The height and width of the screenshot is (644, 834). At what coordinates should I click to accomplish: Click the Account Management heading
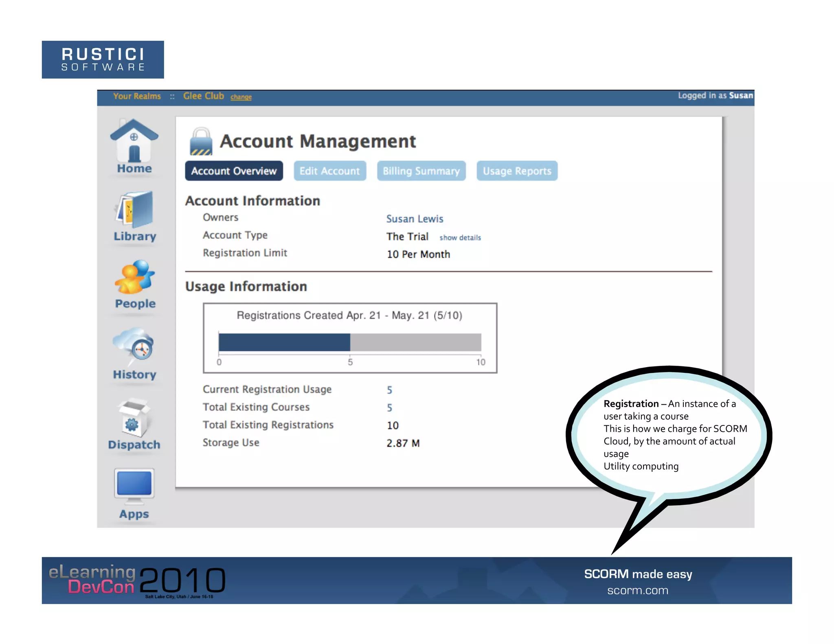[x=318, y=141]
